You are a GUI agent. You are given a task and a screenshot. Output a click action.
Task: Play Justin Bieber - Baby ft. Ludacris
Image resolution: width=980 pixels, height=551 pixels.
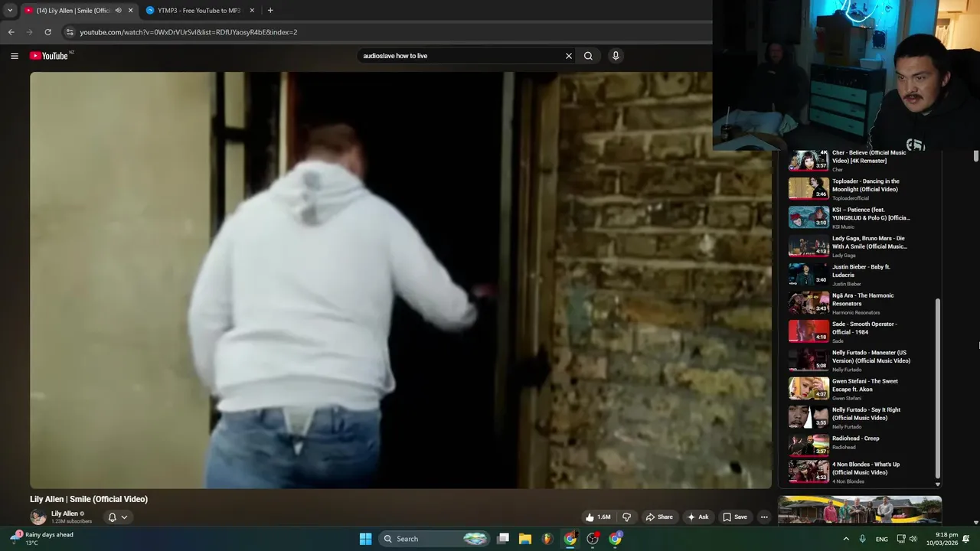pos(851,274)
